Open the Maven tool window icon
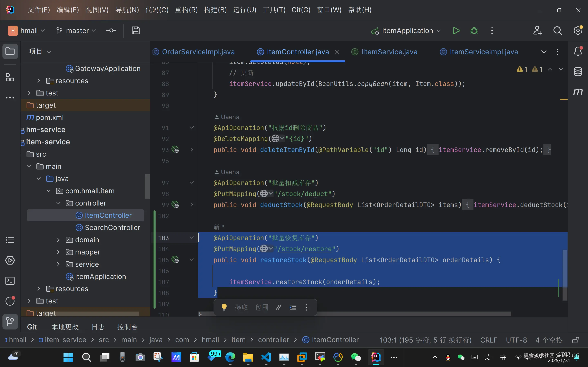Image resolution: width=588 pixels, height=367 pixels. click(578, 92)
